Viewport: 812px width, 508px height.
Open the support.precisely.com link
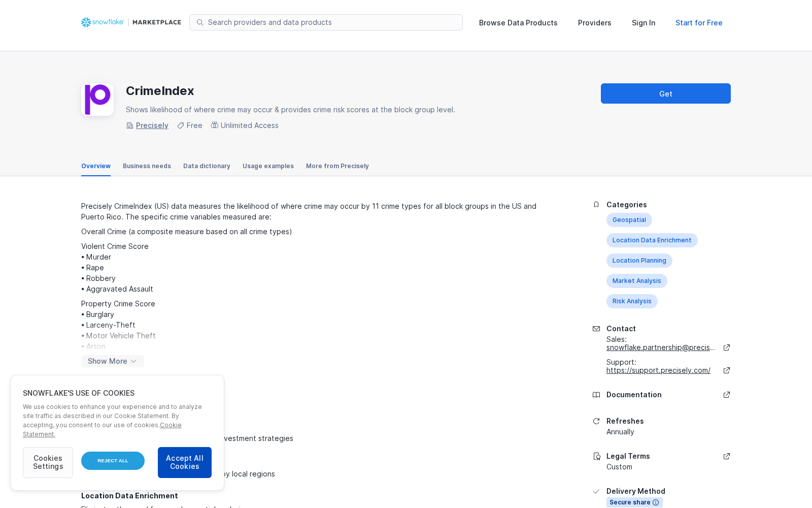tap(658, 370)
